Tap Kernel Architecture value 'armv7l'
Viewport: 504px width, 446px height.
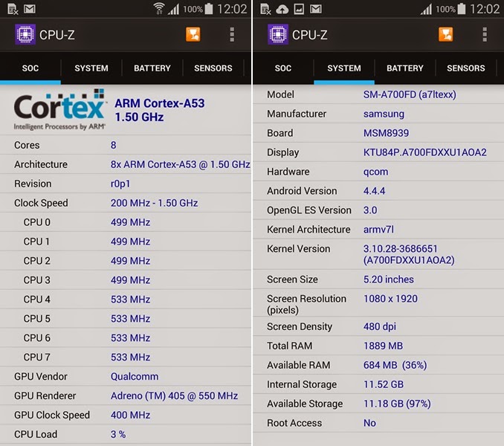point(378,230)
